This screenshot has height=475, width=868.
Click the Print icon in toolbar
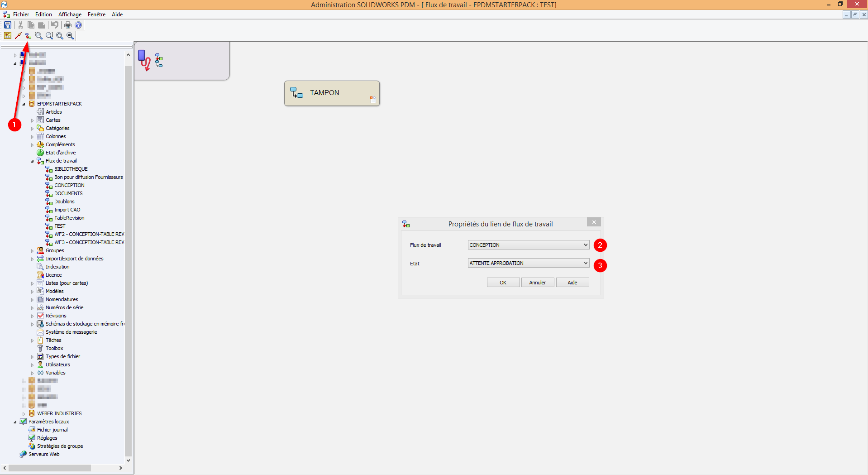click(x=67, y=25)
